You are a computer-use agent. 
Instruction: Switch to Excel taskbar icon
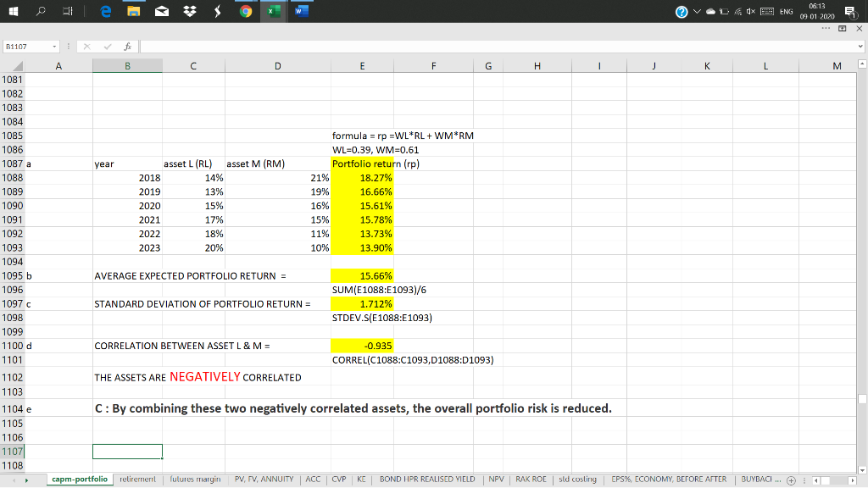(x=274, y=11)
